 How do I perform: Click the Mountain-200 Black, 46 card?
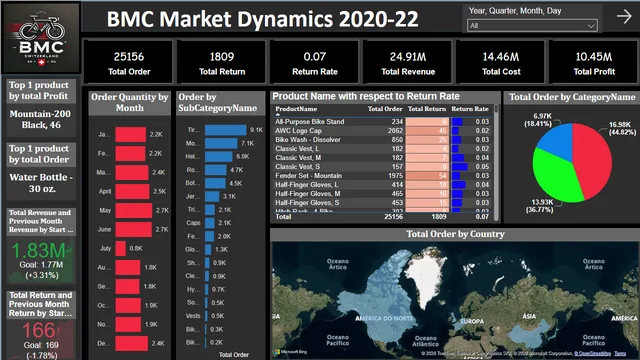click(x=41, y=120)
